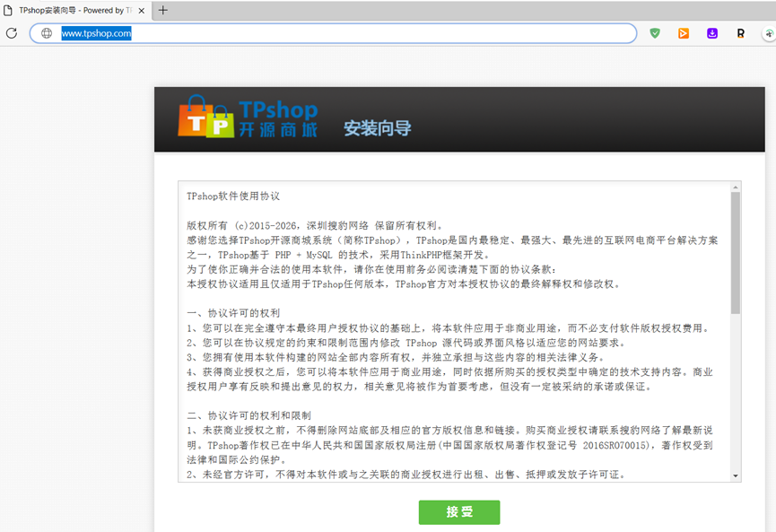The image size is (776, 532).
Task: Click the TPshop软件使用协议 heading text
Action: (233, 196)
